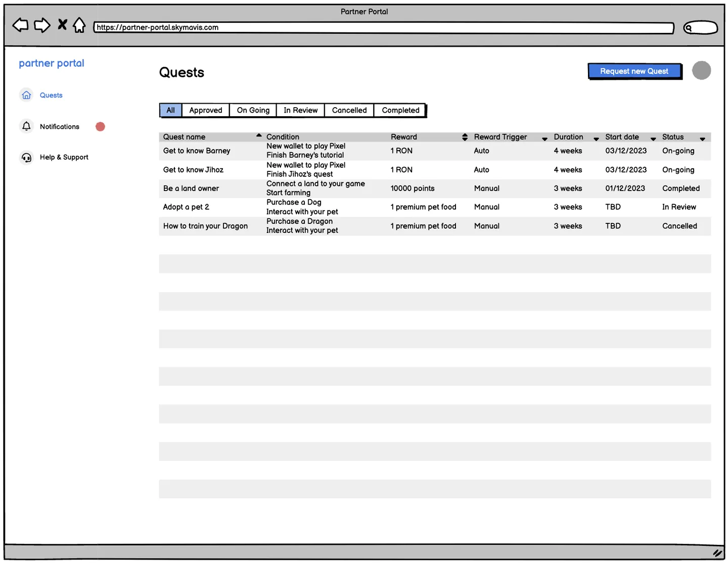Viewport: 728px width, 563px height.
Task: Switch to the On Going tab
Action: tap(253, 110)
